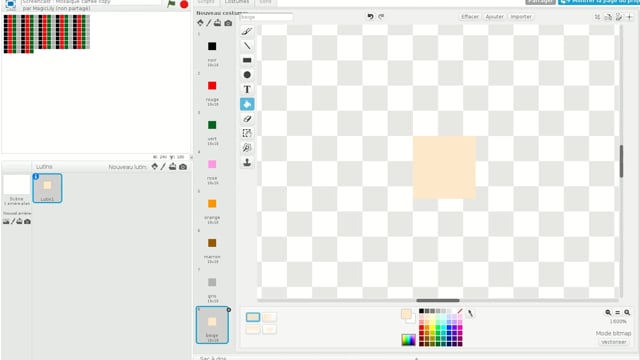Open the rainbow color picker switch
Viewport: 640px width, 360px height.
(409, 340)
